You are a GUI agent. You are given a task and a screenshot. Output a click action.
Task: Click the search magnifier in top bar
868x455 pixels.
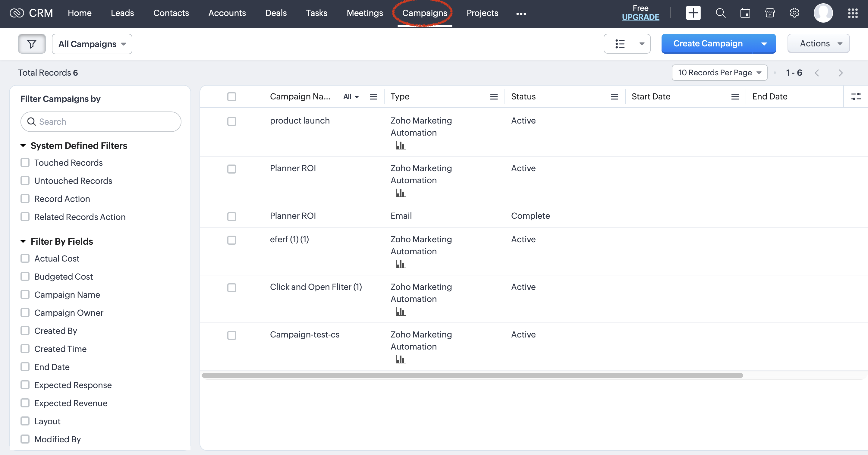[720, 13]
